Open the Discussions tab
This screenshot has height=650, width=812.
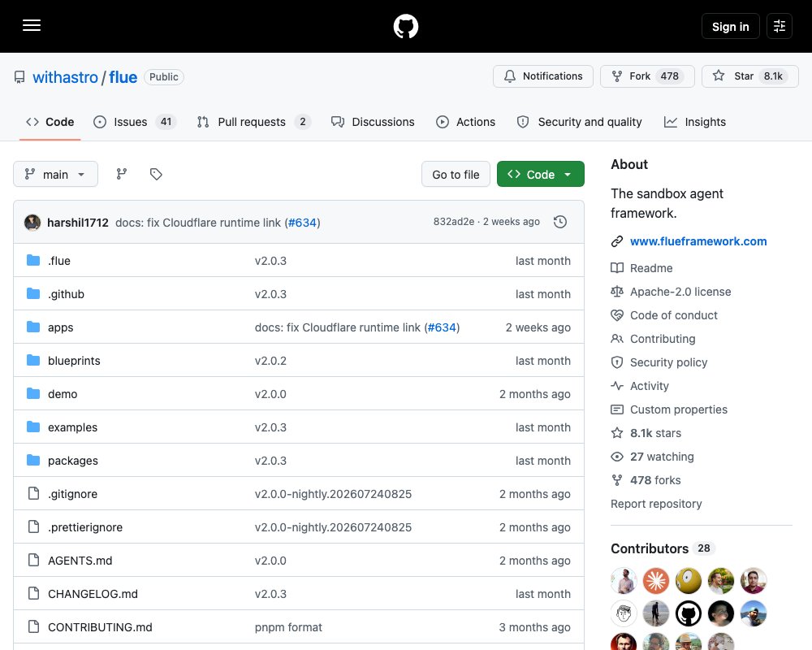coord(373,122)
